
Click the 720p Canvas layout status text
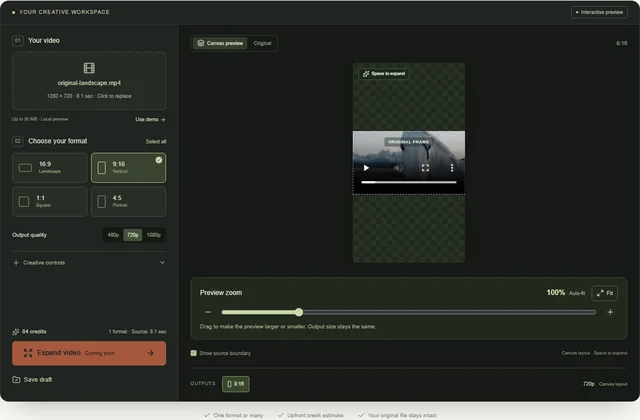(605, 384)
